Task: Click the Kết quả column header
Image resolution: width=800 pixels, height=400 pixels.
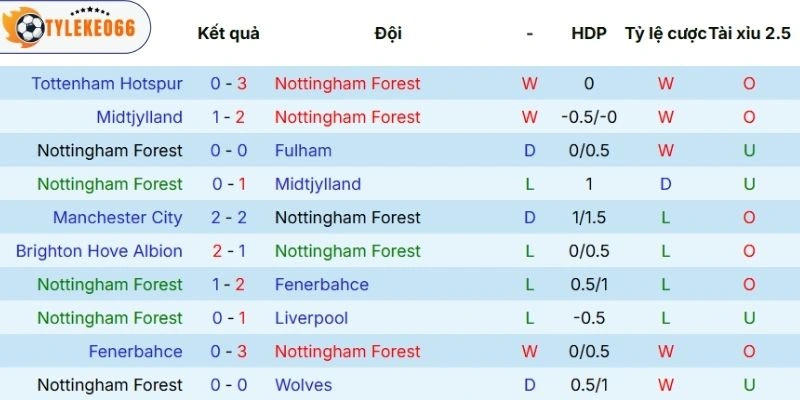Action: [229, 33]
